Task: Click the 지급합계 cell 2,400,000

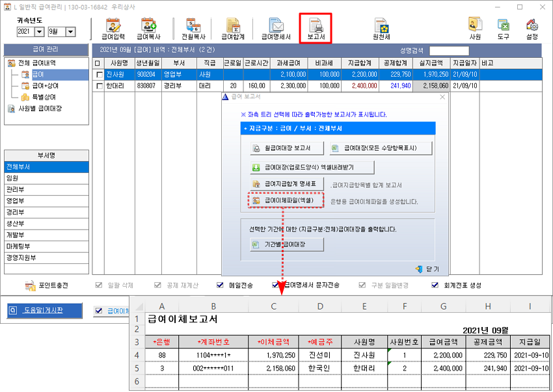Action: pyautogui.click(x=360, y=86)
